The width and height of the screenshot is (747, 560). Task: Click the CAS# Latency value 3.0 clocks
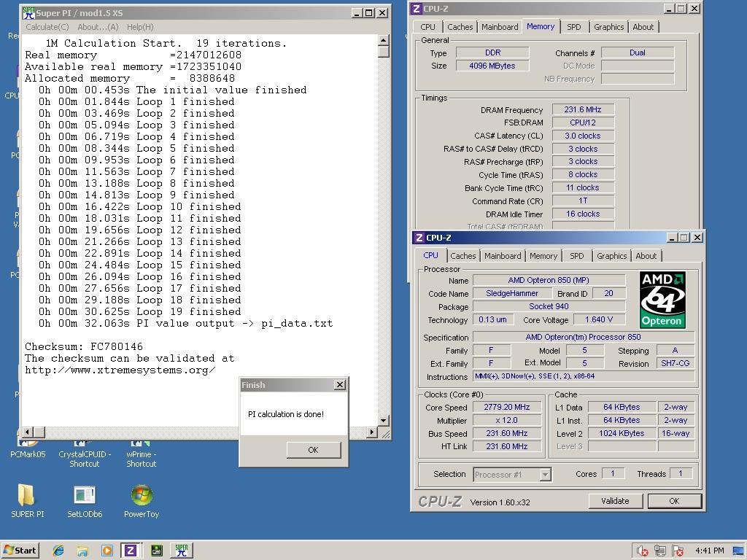(x=583, y=136)
